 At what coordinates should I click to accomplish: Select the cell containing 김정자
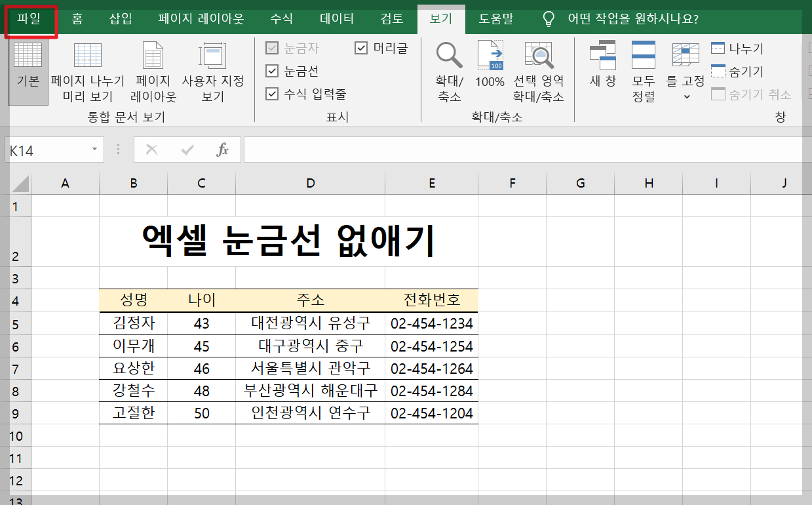(133, 323)
